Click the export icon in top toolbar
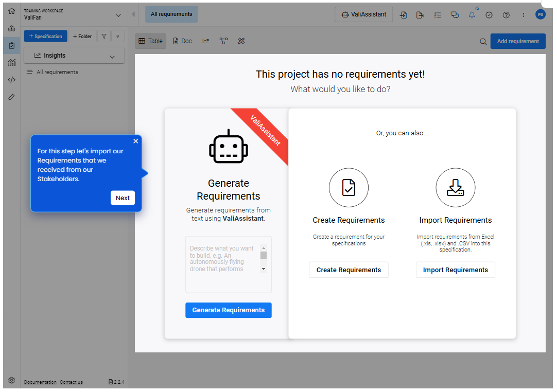Screen dimensions: 557x392 point(420,14)
